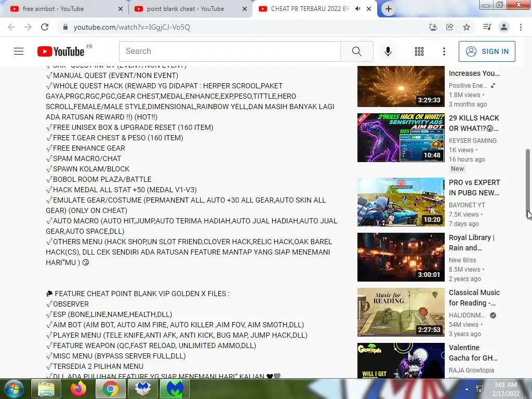532x399 pixels.
Task: Open Classical Music for Reading title link
Action: [x=474, y=298]
